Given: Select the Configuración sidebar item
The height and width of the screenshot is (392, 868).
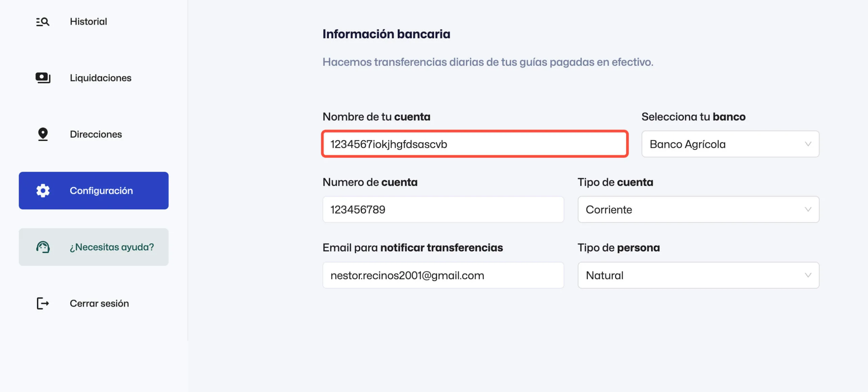Looking at the screenshot, I should pos(101,191).
